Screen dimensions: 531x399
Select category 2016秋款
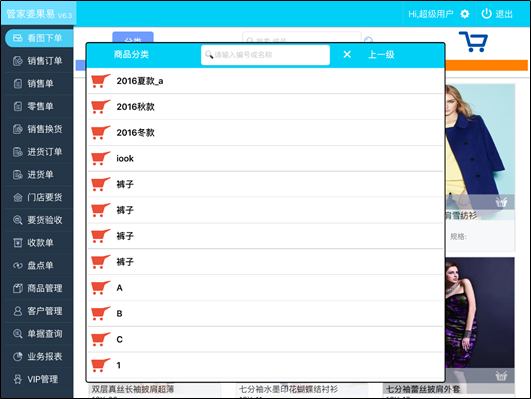tap(266, 107)
